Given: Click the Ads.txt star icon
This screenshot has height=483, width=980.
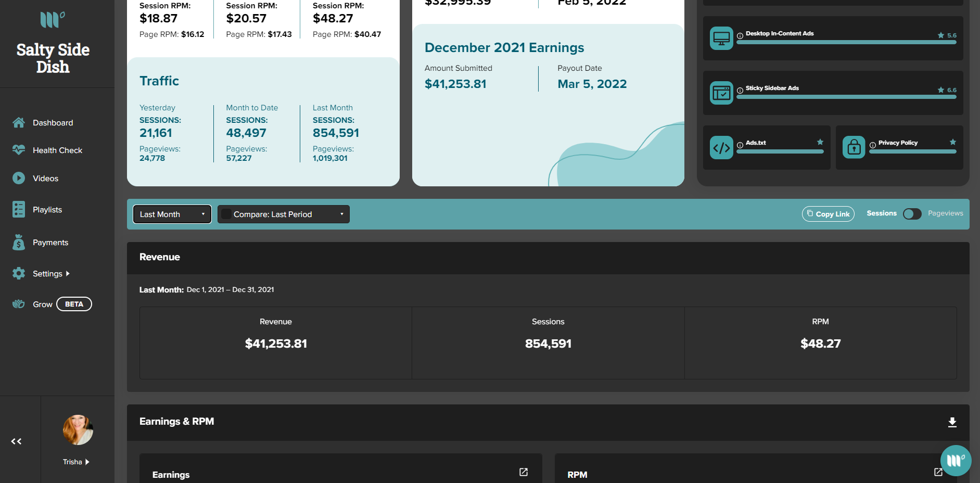Looking at the screenshot, I should pos(820,142).
